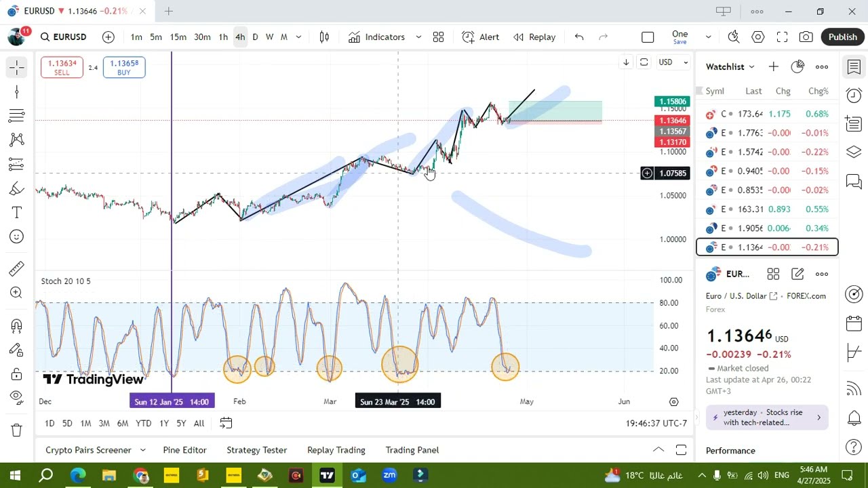
Task: Enter fullscreen chart mode
Action: pos(782,37)
